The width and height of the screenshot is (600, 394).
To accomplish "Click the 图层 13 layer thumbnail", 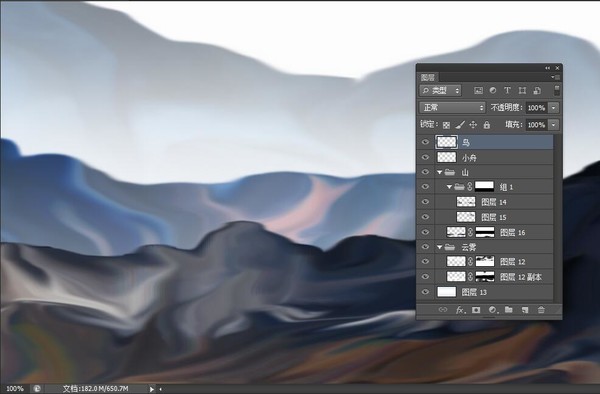I will click(x=447, y=292).
